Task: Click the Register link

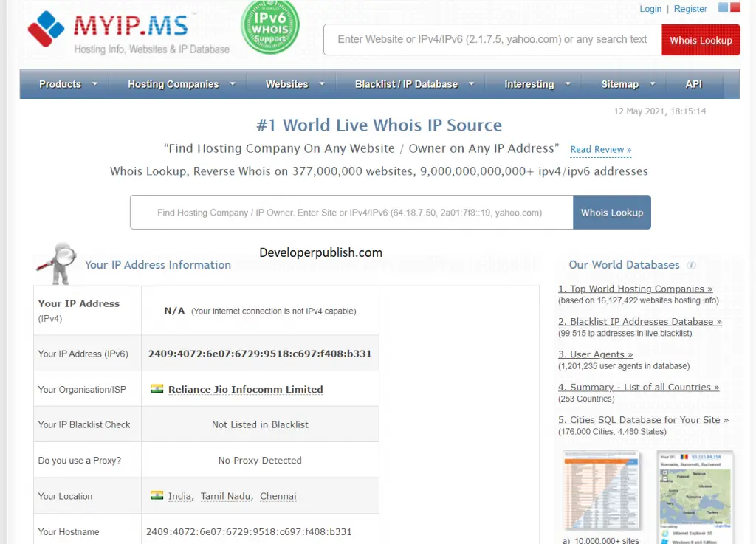Action: tap(690, 9)
